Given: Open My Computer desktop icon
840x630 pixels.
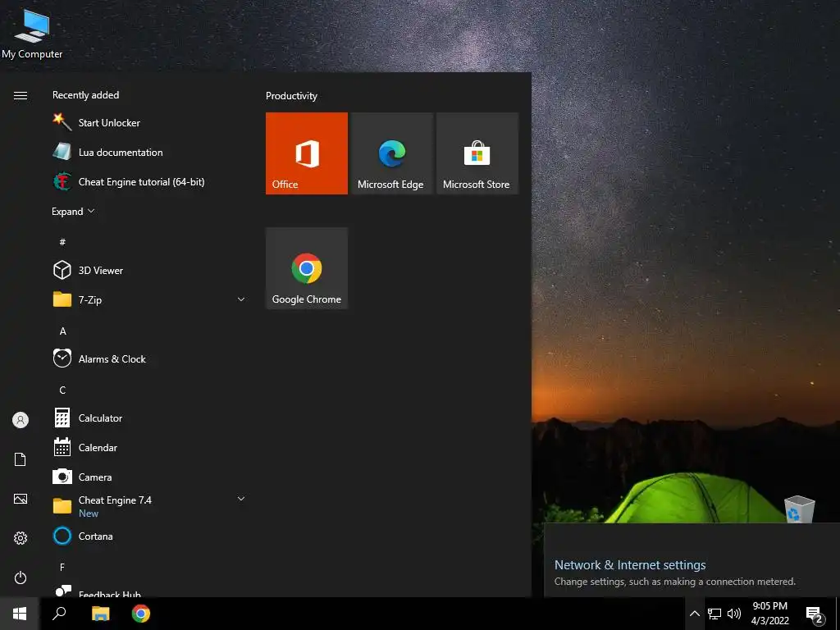Looking at the screenshot, I should 32,33.
